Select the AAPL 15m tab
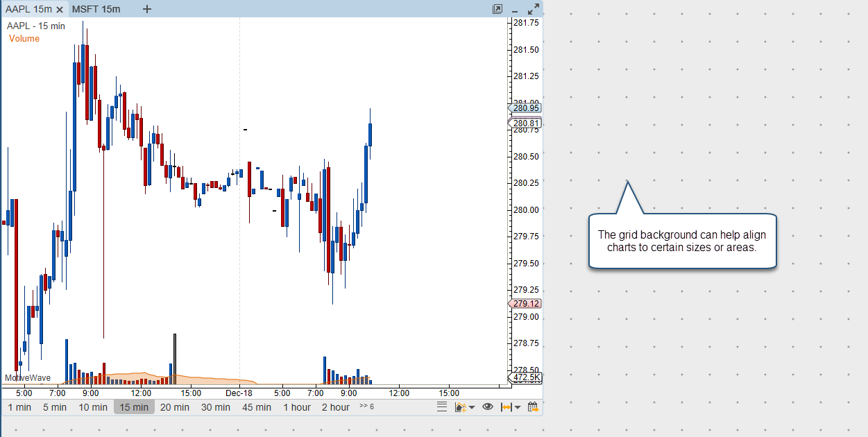The height and width of the screenshot is (437, 868). pyautogui.click(x=28, y=9)
